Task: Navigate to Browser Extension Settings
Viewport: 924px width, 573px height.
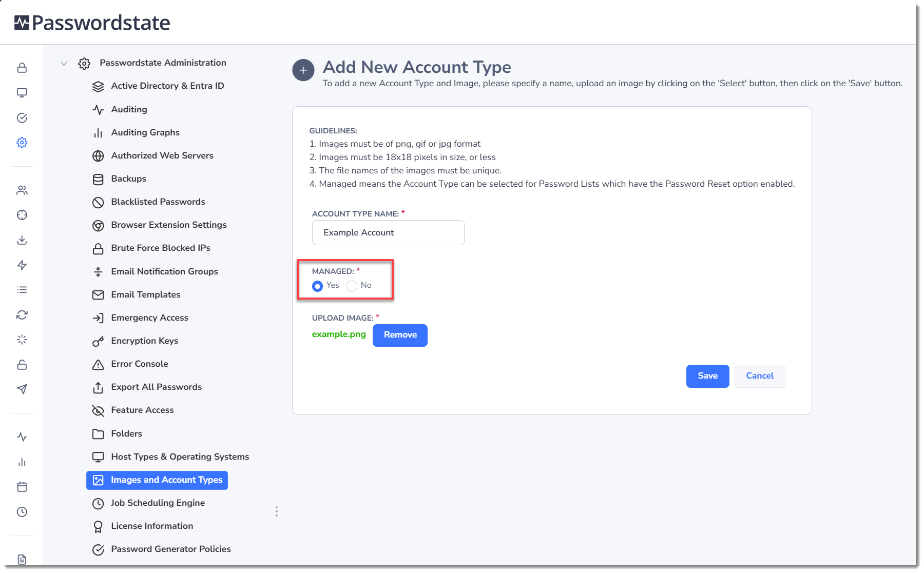Action: click(169, 225)
